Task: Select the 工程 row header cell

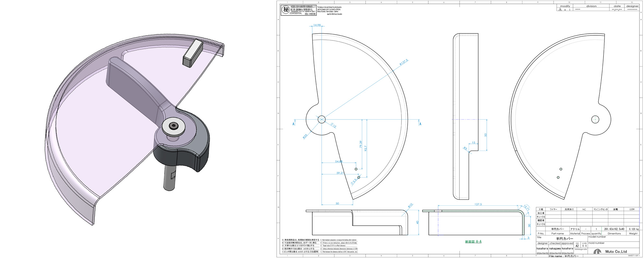Action: pyautogui.click(x=541, y=209)
